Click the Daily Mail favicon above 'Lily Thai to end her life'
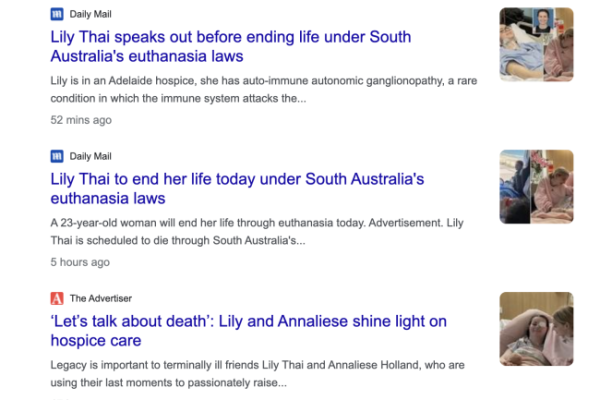The height and width of the screenshot is (400, 600). pyautogui.click(x=57, y=156)
